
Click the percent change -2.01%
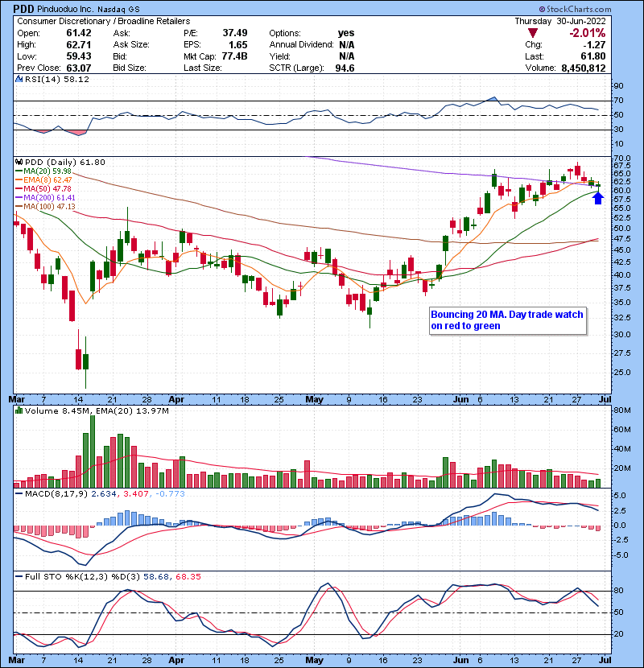click(x=588, y=33)
